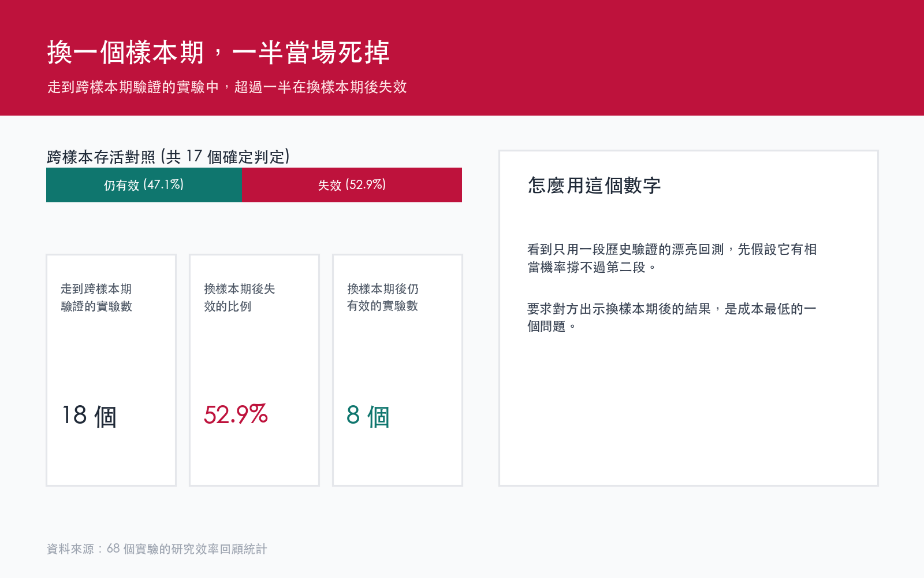The height and width of the screenshot is (578, 924).
Task: Click chart heading 跨樣本存活對照 (共 17 個確定判定)
Action: 168,157
